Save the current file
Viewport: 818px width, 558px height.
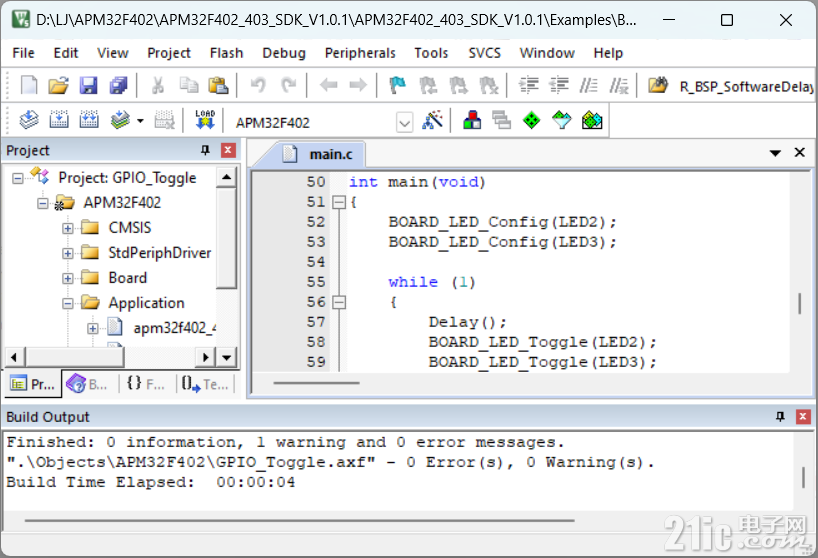tap(88, 85)
